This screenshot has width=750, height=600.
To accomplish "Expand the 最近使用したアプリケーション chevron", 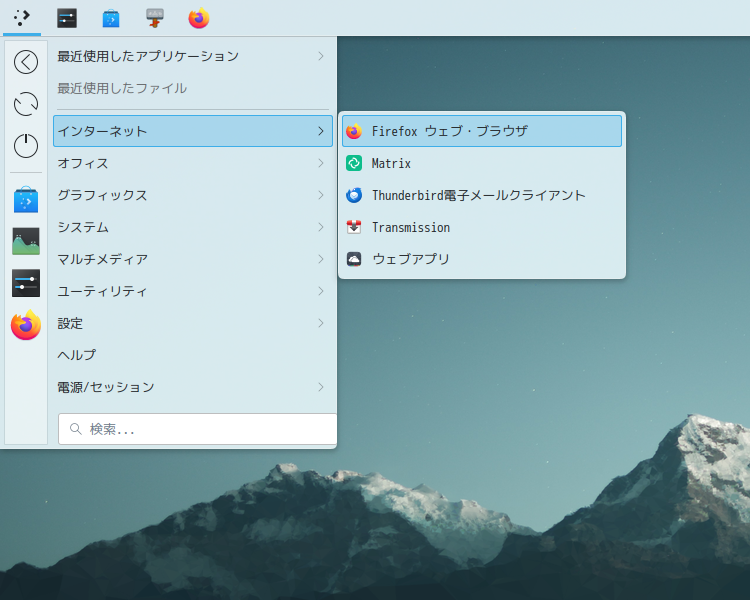I will coord(320,56).
